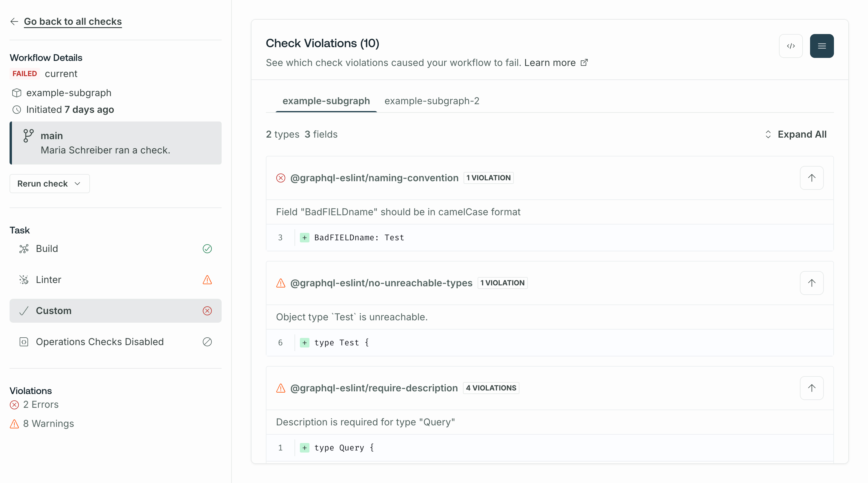
Task: Select the example-subgraph tab
Action: click(x=326, y=101)
